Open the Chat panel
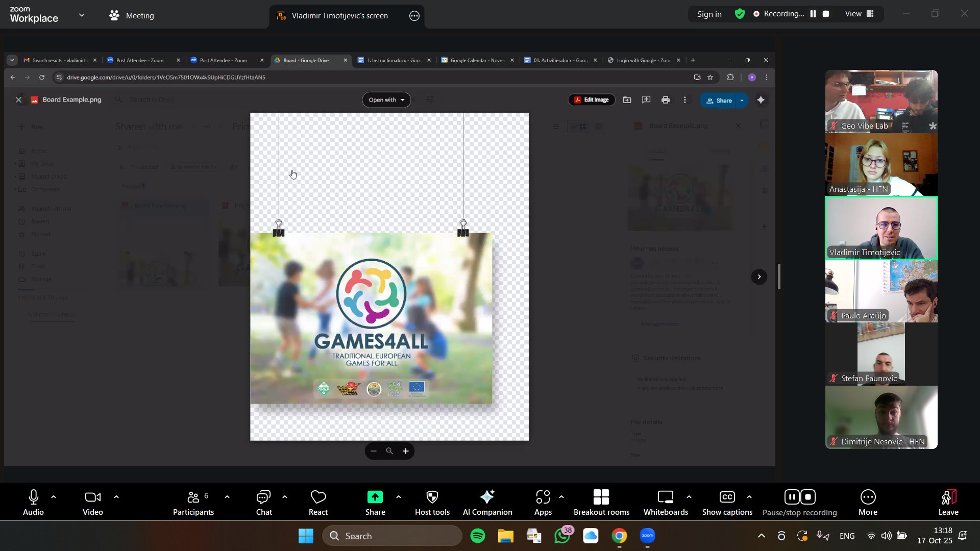Viewport: 980px width, 551px height. pos(264,503)
